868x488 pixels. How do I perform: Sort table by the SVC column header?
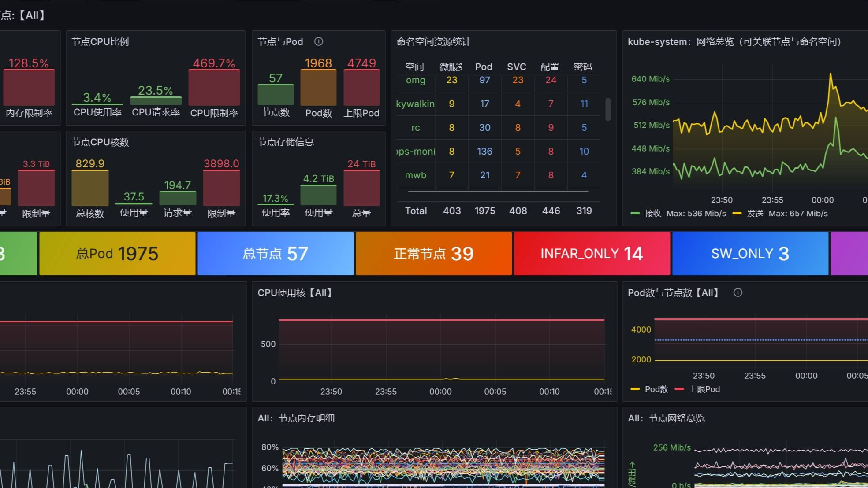[517, 67]
